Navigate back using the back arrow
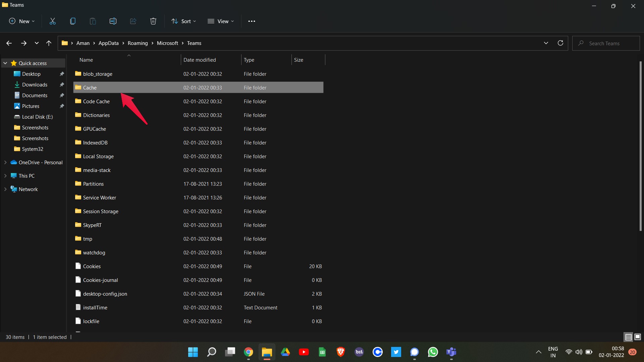This screenshot has width=644, height=362. (x=9, y=43)
